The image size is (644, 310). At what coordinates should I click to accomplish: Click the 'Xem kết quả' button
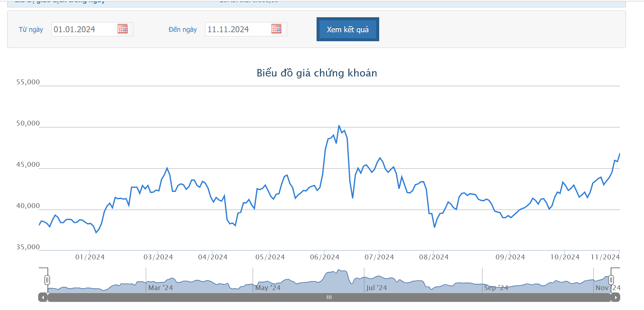(348, 29)
